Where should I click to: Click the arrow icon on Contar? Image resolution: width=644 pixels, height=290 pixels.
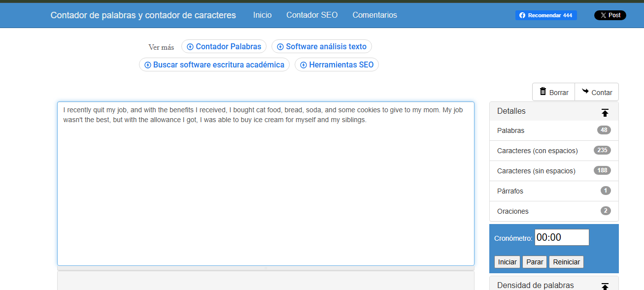(585, 92)
